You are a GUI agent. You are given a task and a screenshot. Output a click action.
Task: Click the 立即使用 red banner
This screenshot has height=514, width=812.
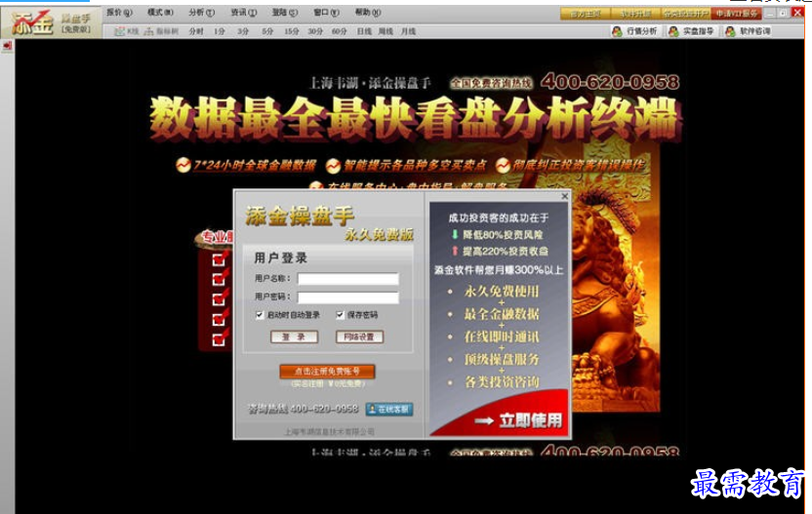tap(519, 420)
